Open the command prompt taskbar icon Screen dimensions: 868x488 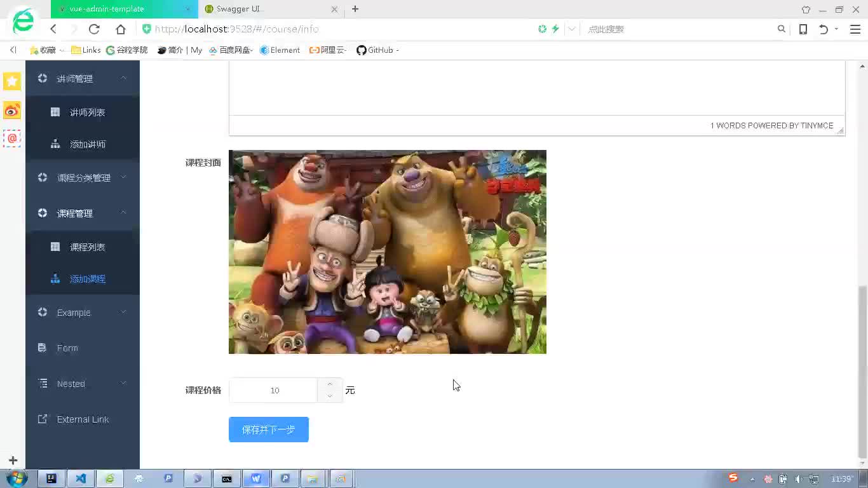[227, 479]
